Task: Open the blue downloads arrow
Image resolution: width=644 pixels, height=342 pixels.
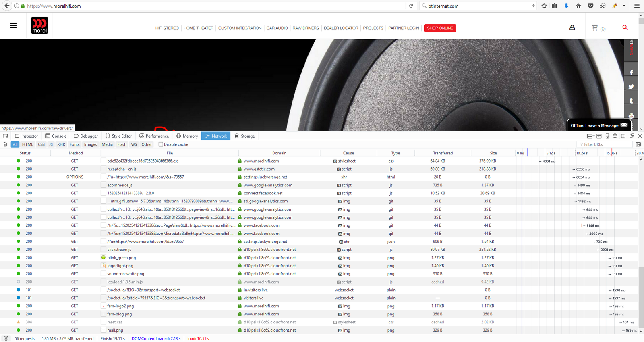Action: point(566,6)
